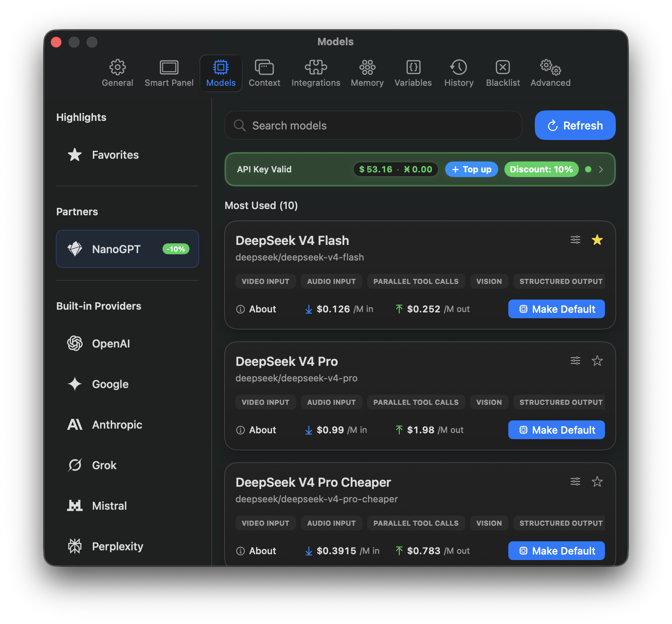672x624 pixels.
Task: Open the History tab
Action: [459, 73]
